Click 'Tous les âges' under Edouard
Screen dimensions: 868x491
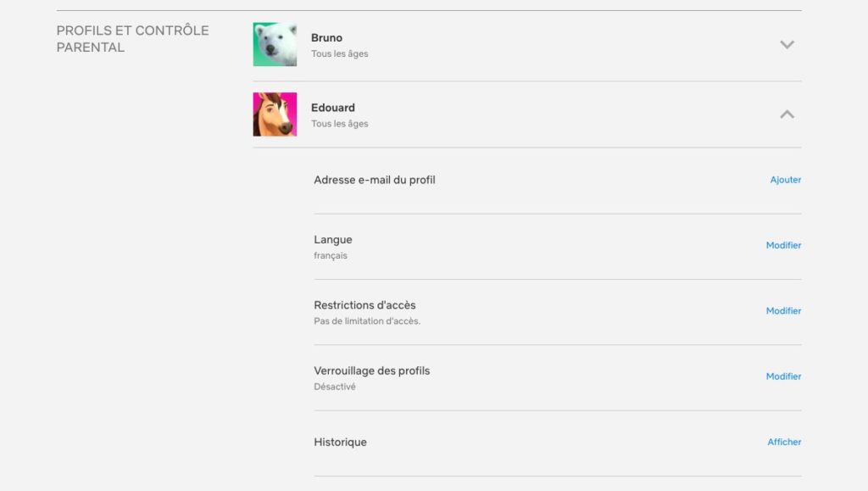click(x=339, y=124)
